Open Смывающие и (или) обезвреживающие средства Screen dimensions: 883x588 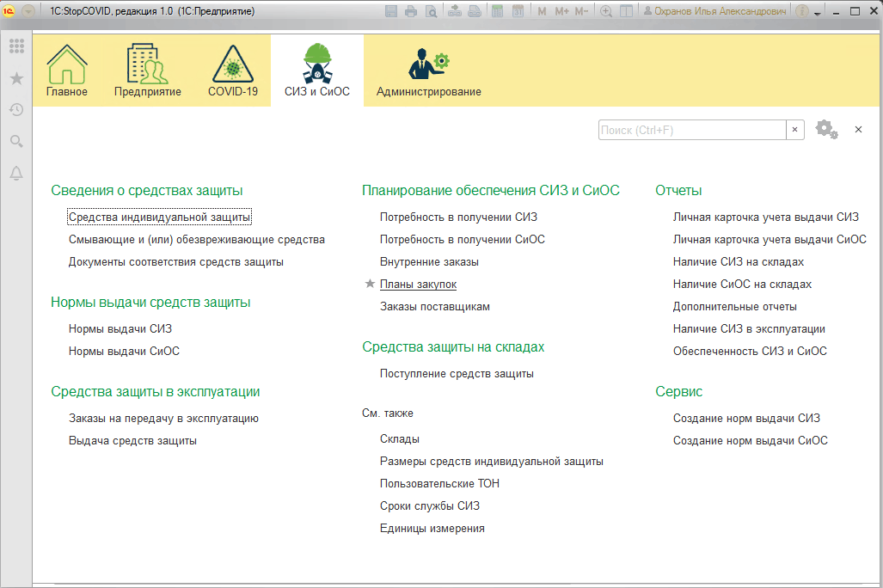197,239
